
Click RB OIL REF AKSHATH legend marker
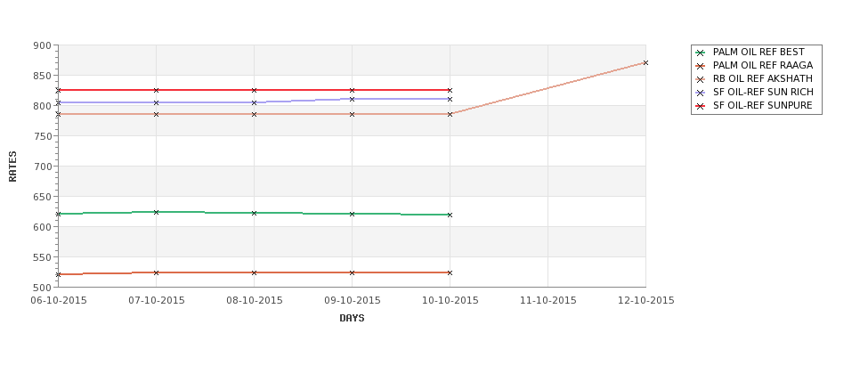coord(701,80)
